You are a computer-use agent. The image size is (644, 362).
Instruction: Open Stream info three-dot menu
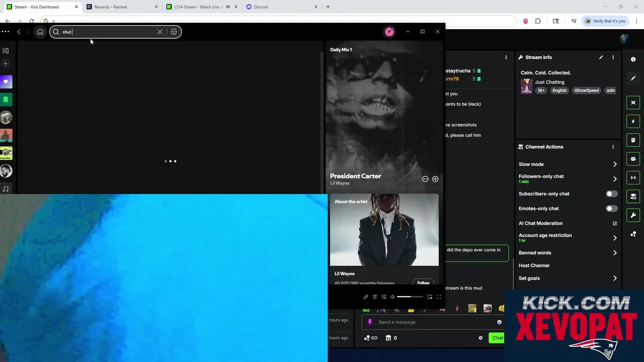613,57
